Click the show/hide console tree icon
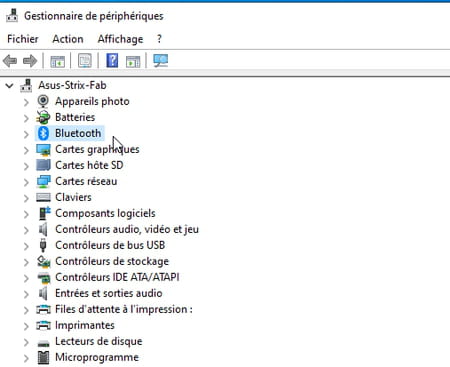This screenshot has height=367, width=450. (x=57, y=61)
